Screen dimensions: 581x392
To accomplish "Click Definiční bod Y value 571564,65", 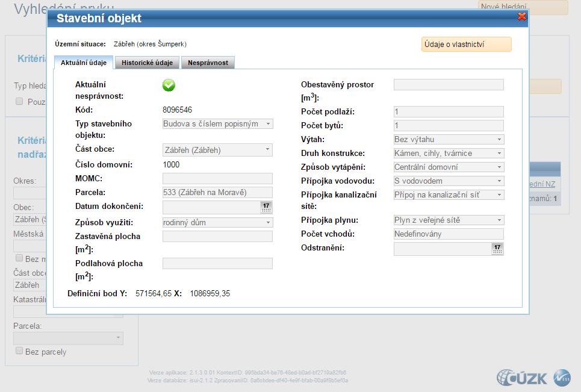I will 154,293.
